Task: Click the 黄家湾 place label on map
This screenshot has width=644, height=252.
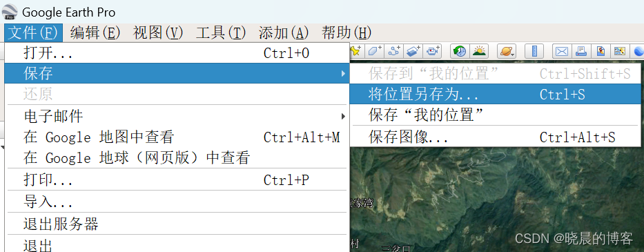Action: point(362,203)
